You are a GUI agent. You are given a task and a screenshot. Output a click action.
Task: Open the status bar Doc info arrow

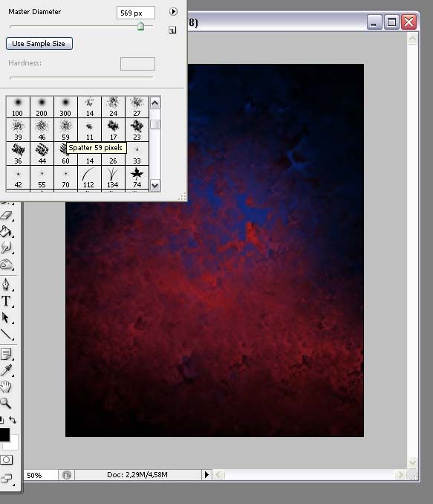pyautogui.click(x=206, y=475)
